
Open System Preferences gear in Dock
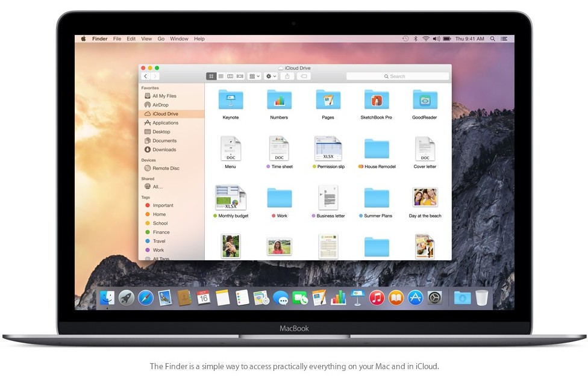434,298
